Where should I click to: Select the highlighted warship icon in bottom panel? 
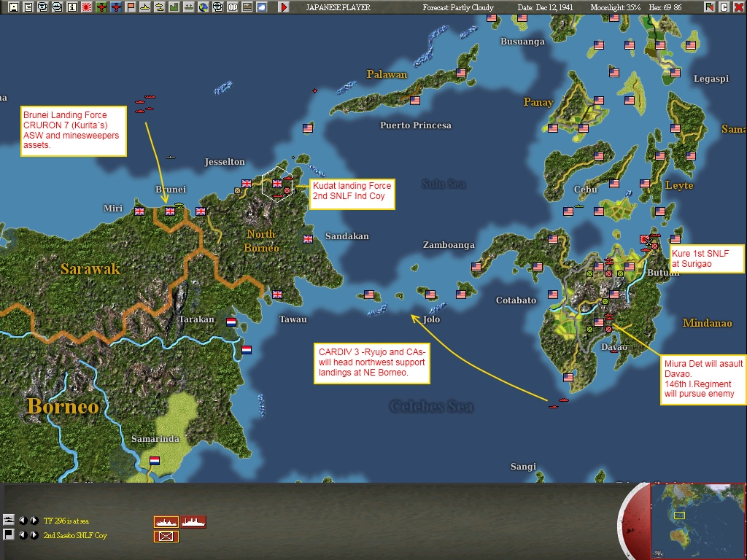[166, 522]
